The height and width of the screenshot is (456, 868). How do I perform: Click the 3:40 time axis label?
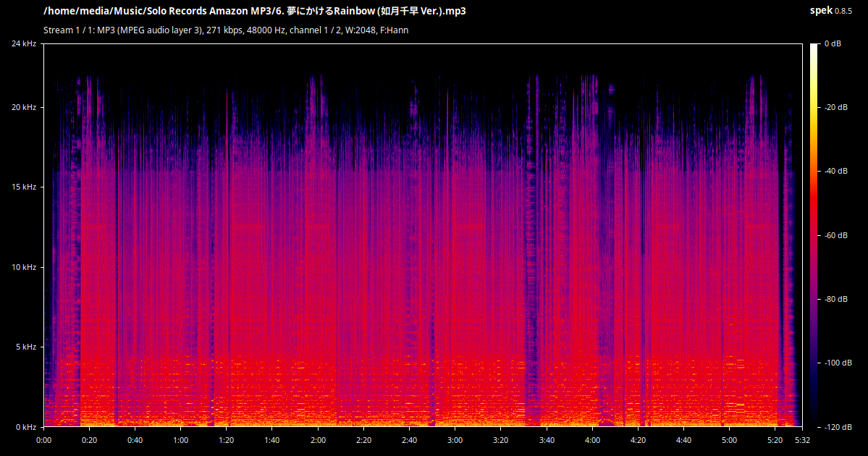(547, 440)
